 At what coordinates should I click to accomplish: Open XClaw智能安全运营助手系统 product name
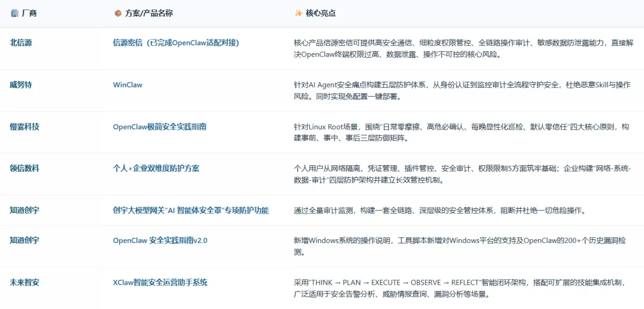[160, 283]
